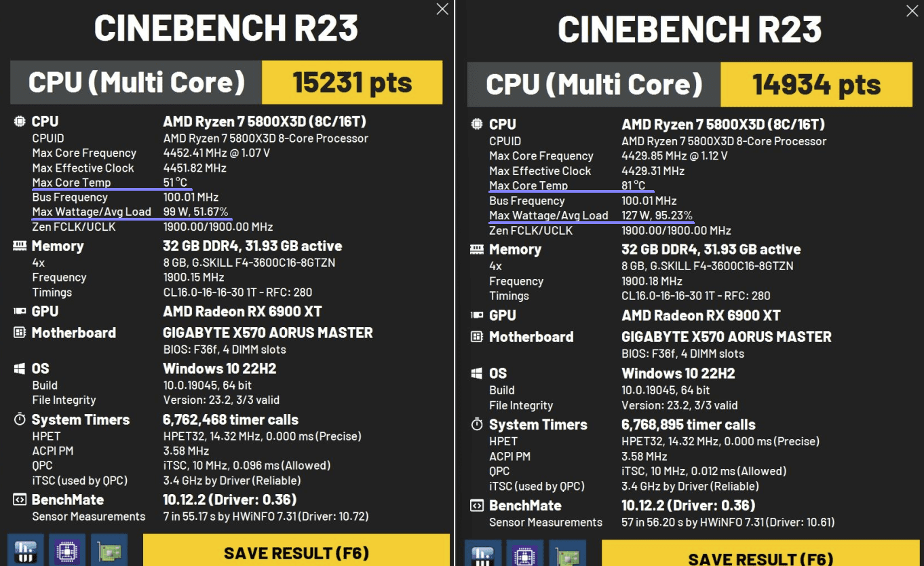Click underlined Max Core Temp 81 °C row

[571, 186]
